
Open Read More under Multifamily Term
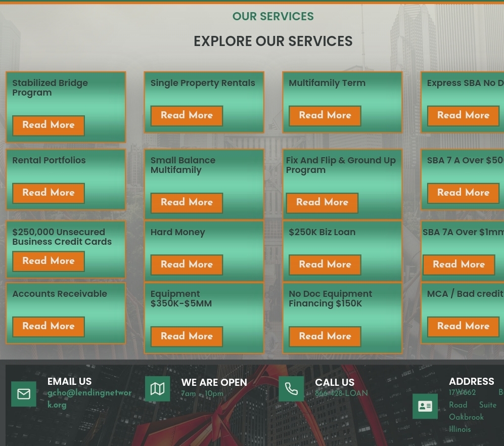(x=325, y=116)
